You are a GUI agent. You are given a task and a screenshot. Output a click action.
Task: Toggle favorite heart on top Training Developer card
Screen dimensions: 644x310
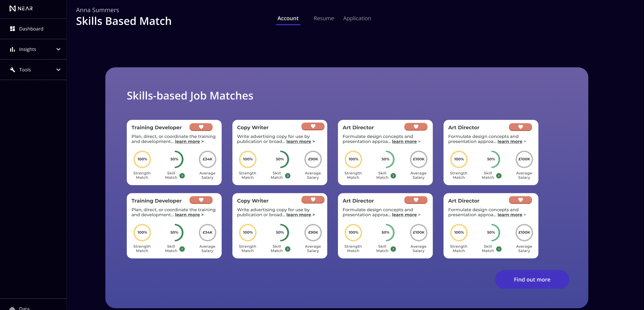click(x=201, y=127)
